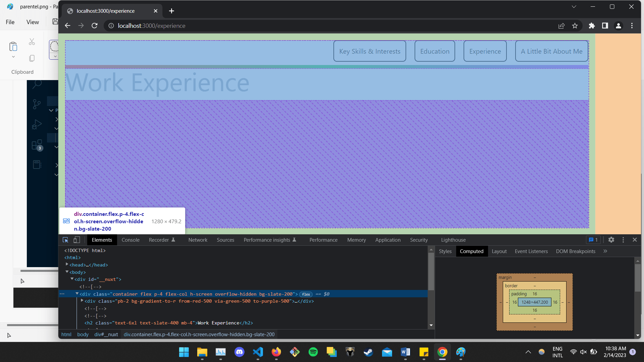644x362 pixels.
Task: Toggle the device toolbar icon
Action: pos(77,240)
